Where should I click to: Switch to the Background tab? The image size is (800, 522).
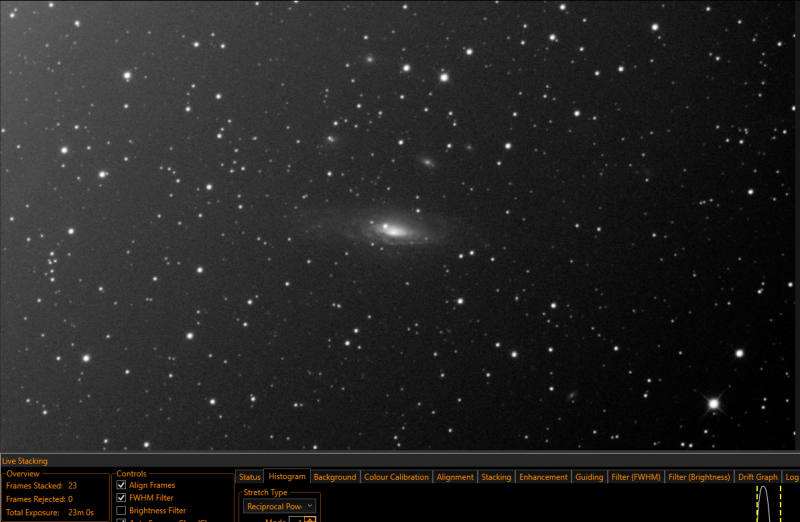(x=335, y=477)
